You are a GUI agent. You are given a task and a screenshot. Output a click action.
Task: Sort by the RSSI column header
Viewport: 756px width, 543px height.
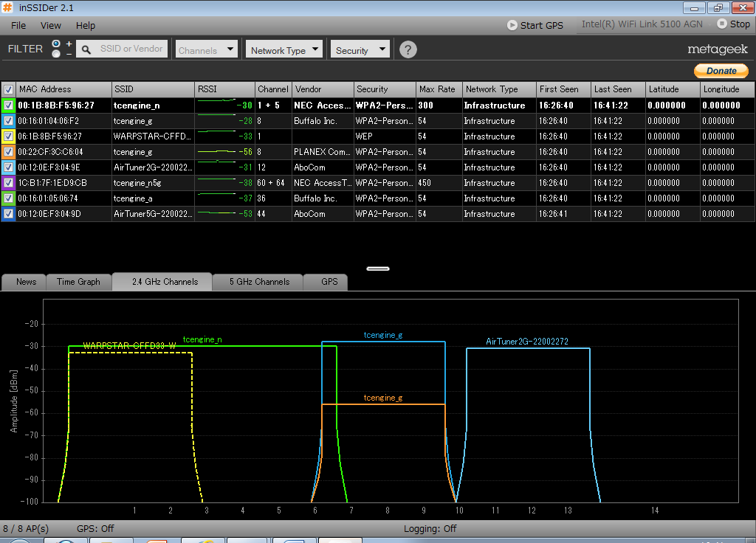pos(224,89)
